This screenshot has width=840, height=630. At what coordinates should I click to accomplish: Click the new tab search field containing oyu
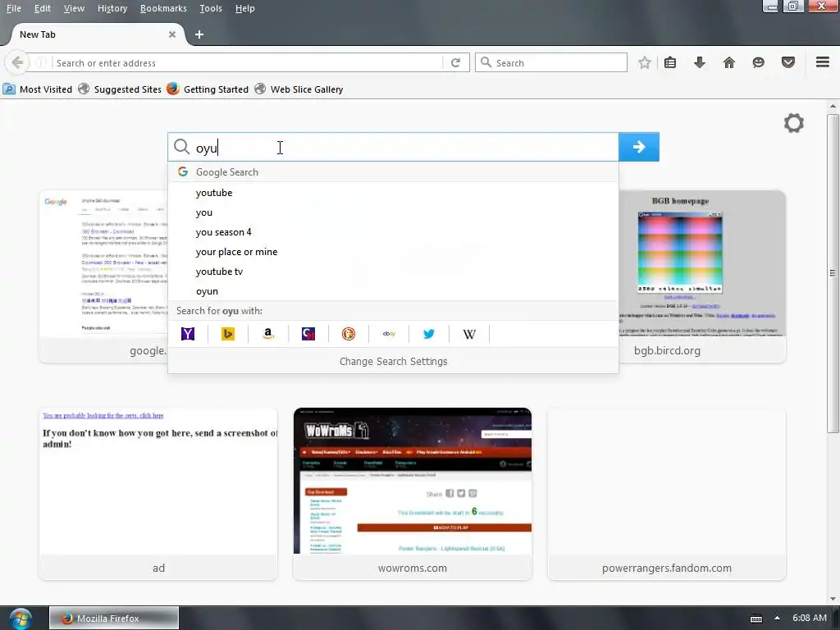pyautogui.click(x=393, y=147)
